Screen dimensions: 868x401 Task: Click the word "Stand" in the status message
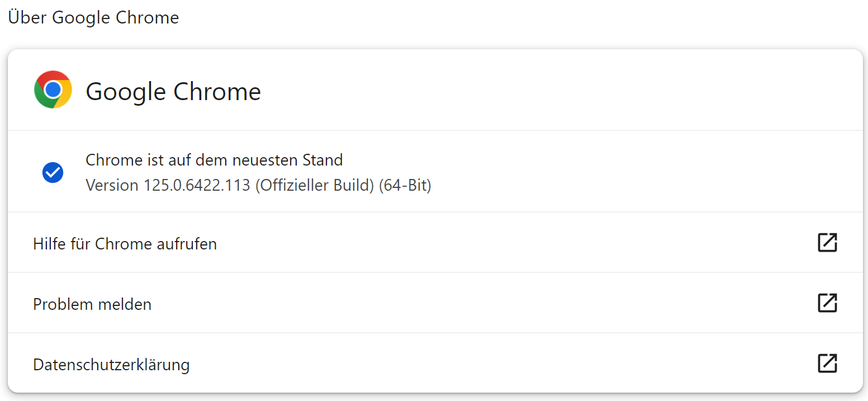click(322, 161)
